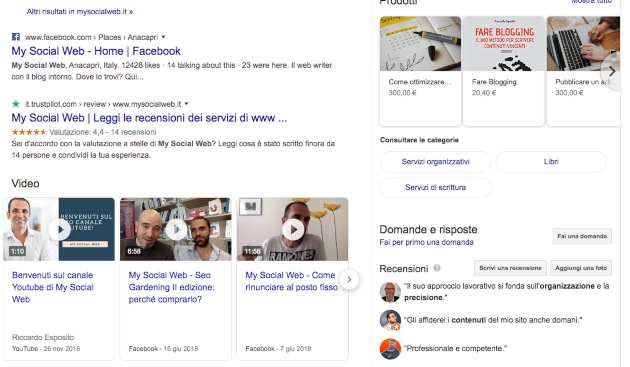Click the next arrow of the products carousel
This screenshot has height=367, width=630.
(x=612, y=72)
